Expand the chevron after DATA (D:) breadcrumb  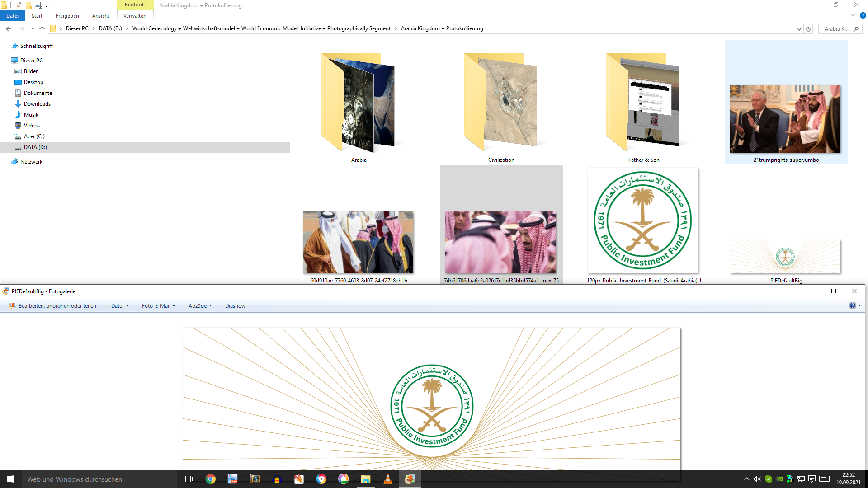click(x=127, y=28)
